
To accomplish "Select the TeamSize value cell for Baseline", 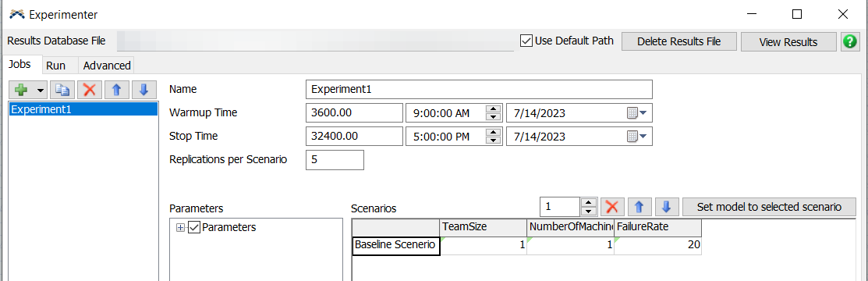I will [484, 246].
